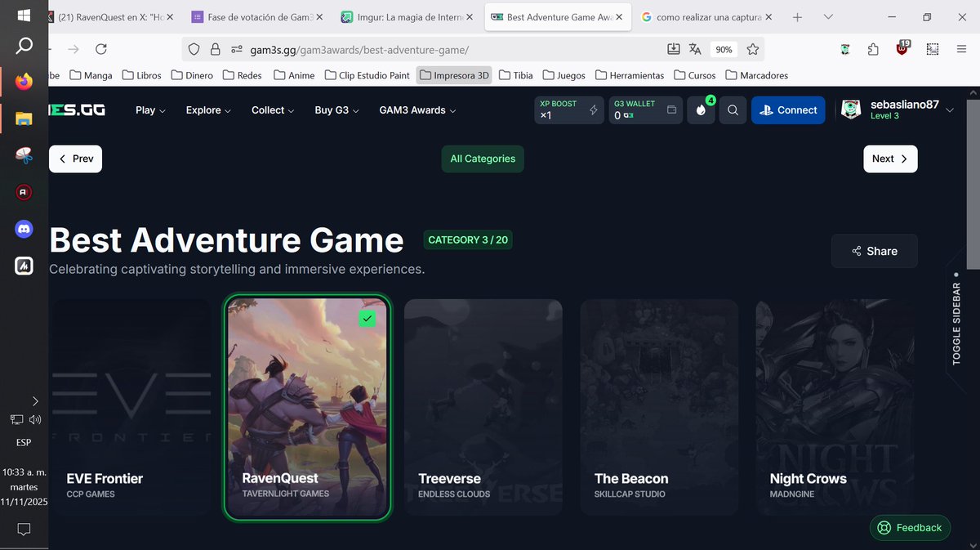980x550 pixels.
Task: Translate this page icon
Action: click(x=695, y=49)
